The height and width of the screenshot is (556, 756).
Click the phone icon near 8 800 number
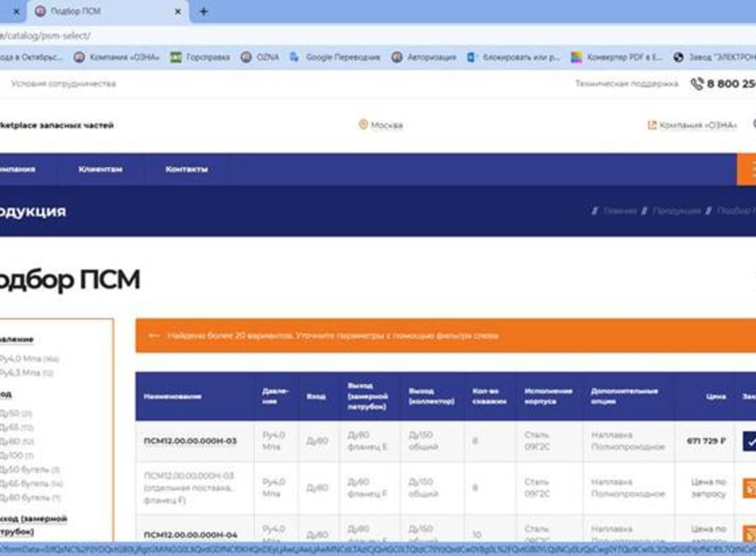[697, 84]
